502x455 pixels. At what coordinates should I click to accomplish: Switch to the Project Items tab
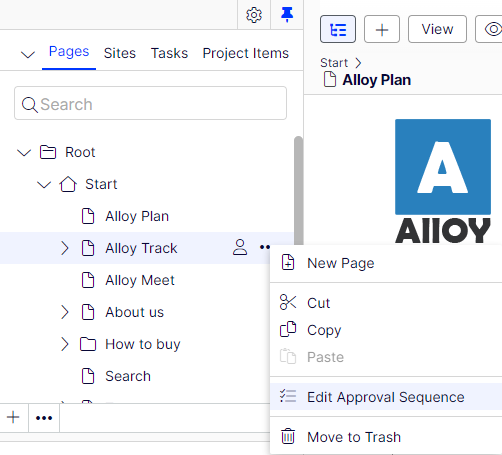(x=246, y=53)
